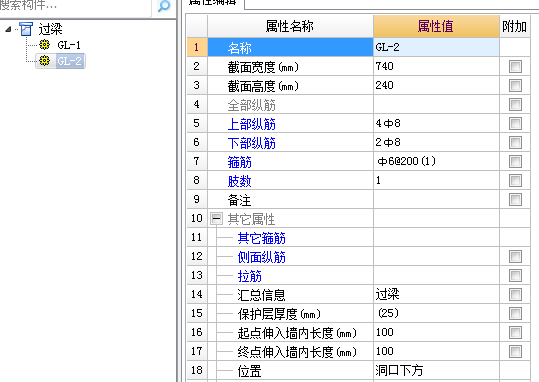Image resolution: width=539 pixels, height=382 pixels.
Task: Click the 下部纵筋 property link
Action: coord(252,143)
